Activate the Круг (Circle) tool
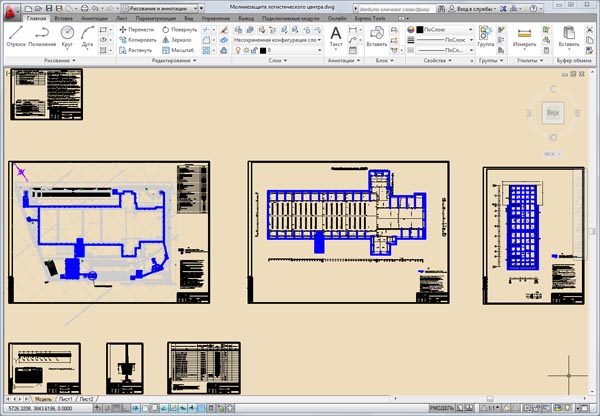 pyautogui.click(x=67, y=35)
